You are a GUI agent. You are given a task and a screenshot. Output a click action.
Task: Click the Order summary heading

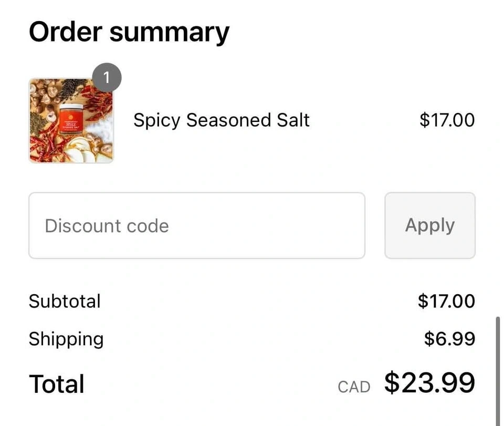(x=129, y=32)
